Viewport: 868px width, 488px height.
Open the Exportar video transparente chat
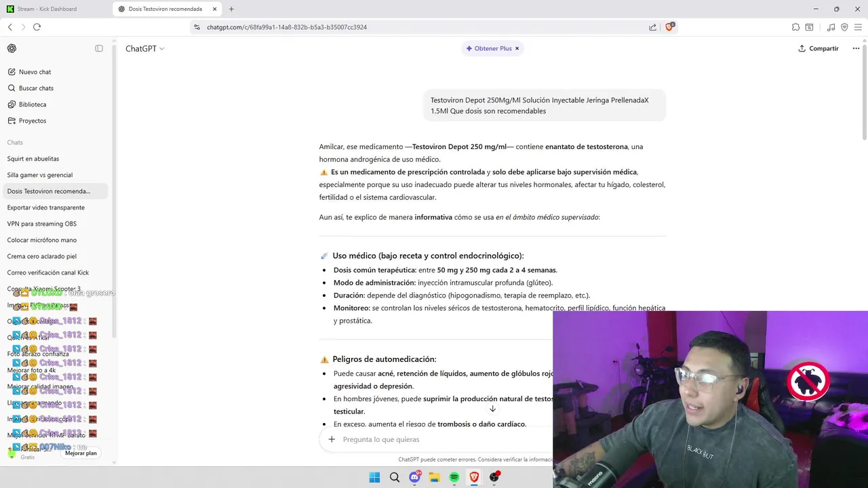click(x=54, y=207)
